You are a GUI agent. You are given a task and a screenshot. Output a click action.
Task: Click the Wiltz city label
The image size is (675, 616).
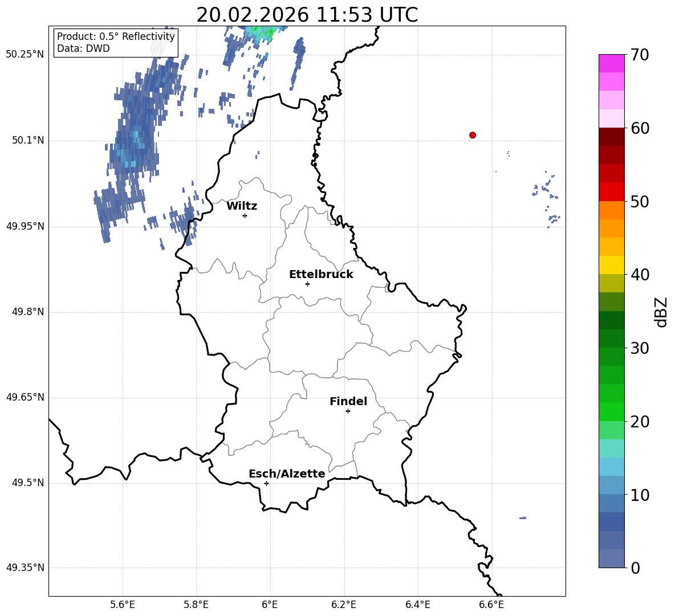pos(242,206)
